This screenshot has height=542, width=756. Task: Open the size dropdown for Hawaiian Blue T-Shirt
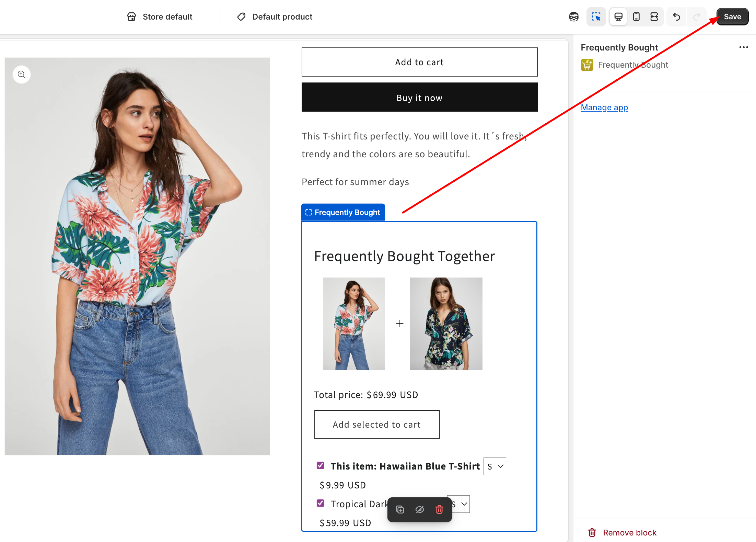495,466
